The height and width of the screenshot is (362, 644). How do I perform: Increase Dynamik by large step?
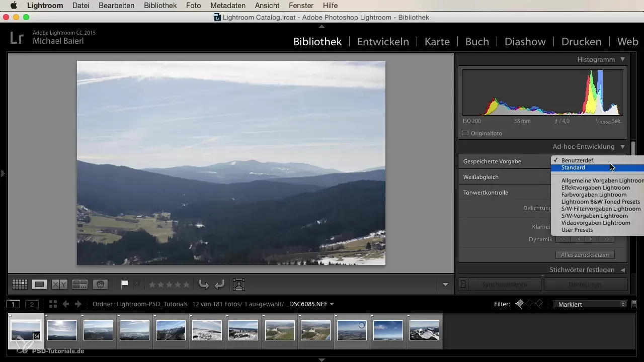point(607,239)
